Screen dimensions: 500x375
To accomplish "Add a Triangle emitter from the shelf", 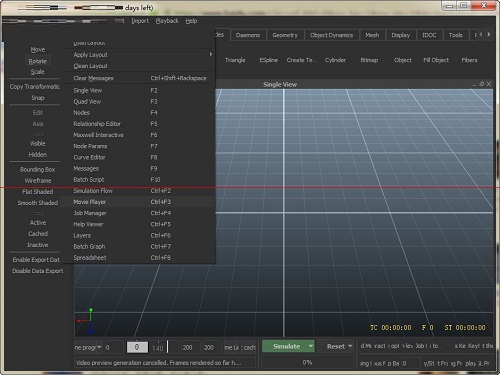I will click(x=235, y=60).
